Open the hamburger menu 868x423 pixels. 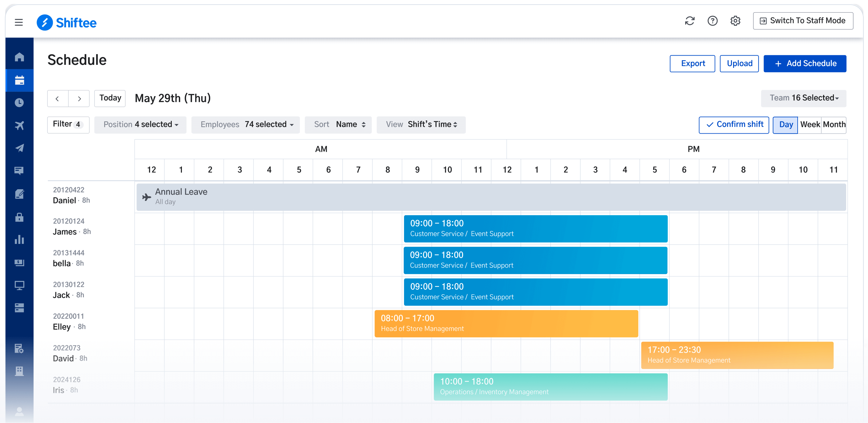(x=18, y=22)
